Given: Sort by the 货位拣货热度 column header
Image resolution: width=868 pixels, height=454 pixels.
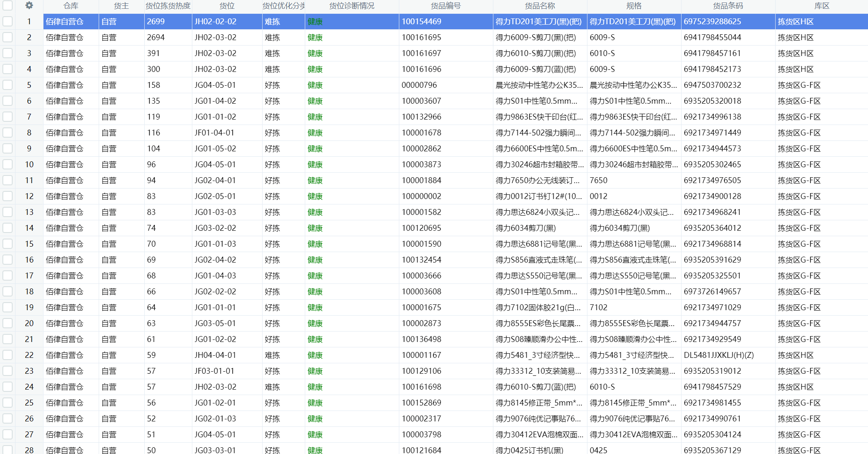Looking at the screenshot, I should click(168, 6).
